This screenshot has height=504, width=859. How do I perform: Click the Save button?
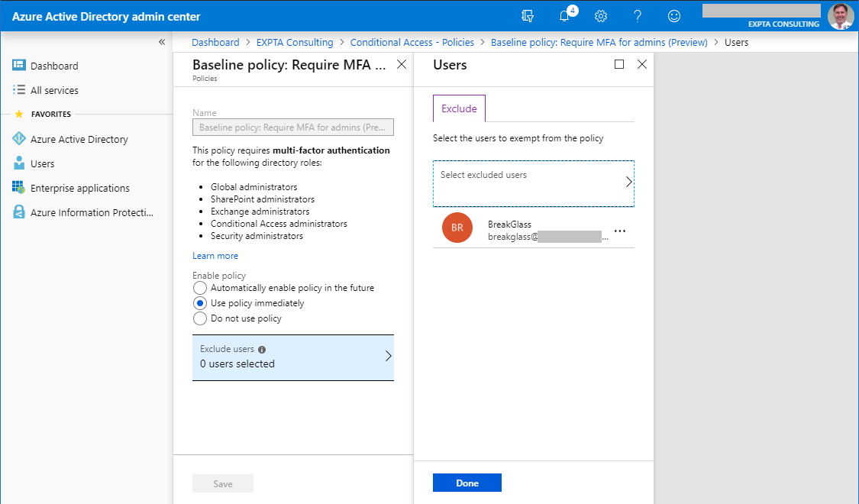coord(223,483)
